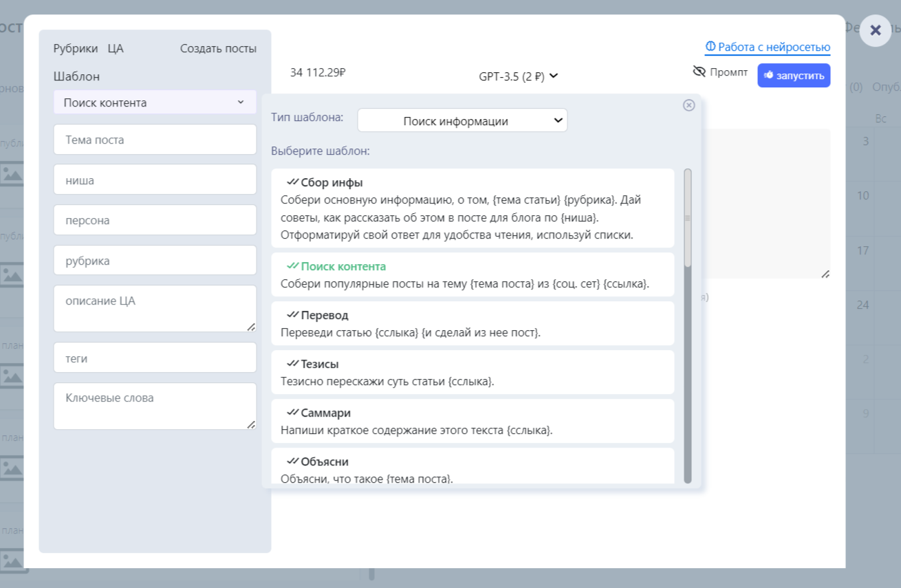Image resolution: width=901 pixels, height=588 pixels.
Task: Click the double-check icon beside Объясни
Action: click(293, 461)
